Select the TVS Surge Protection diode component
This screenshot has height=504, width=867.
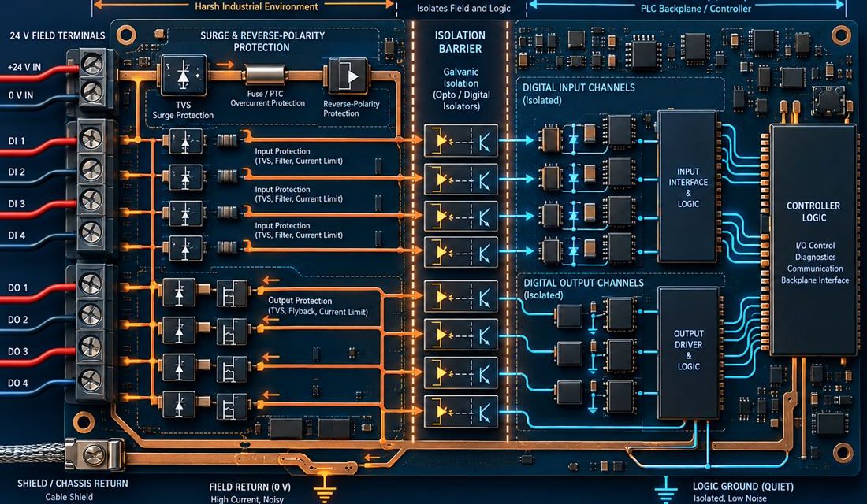[183, 75]
